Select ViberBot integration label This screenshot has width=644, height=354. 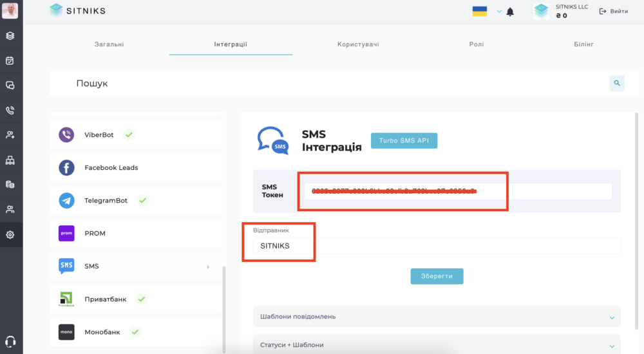99,135
